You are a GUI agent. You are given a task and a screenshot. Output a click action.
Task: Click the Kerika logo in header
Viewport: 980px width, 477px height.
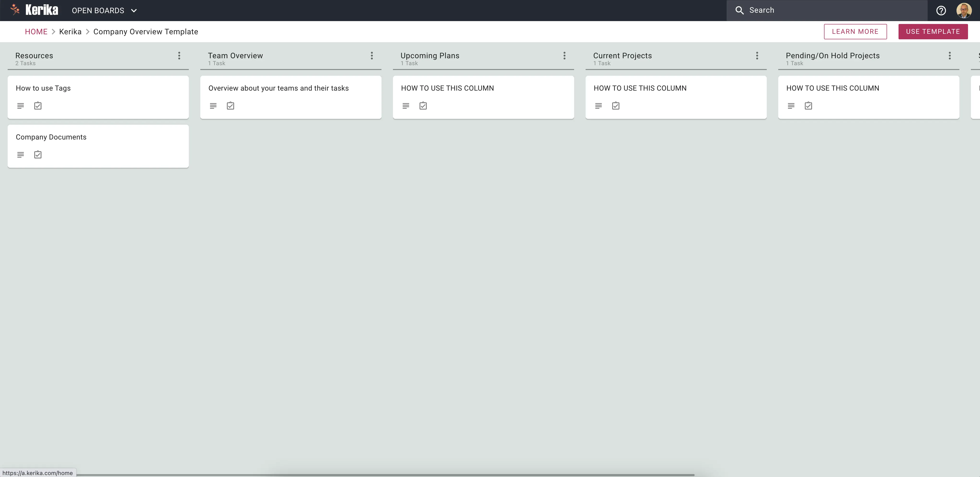34,10
